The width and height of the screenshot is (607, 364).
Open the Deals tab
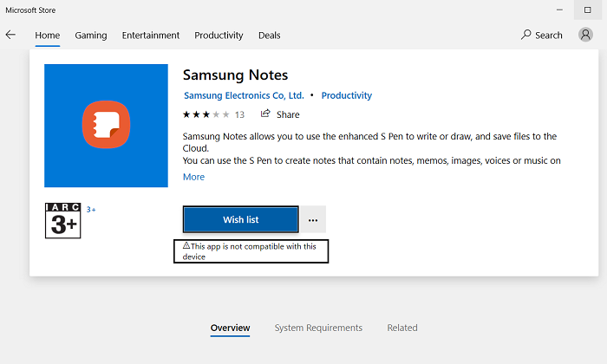269,36
